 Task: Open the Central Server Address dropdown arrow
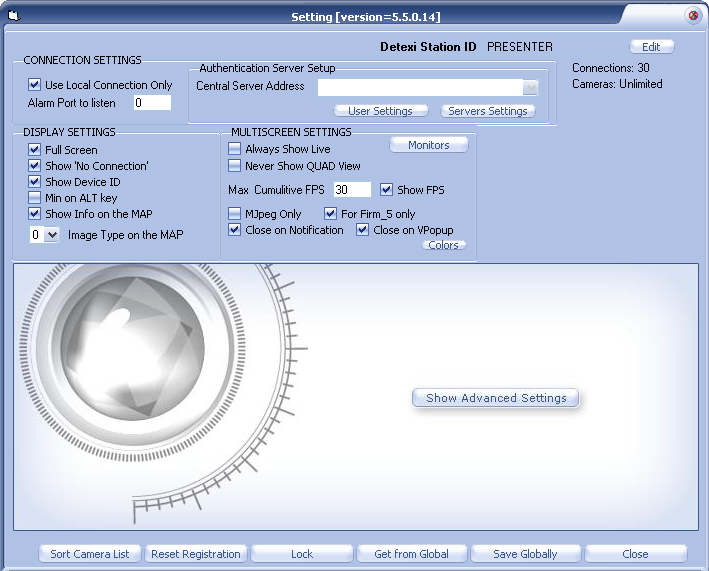[x=530, y=87]
